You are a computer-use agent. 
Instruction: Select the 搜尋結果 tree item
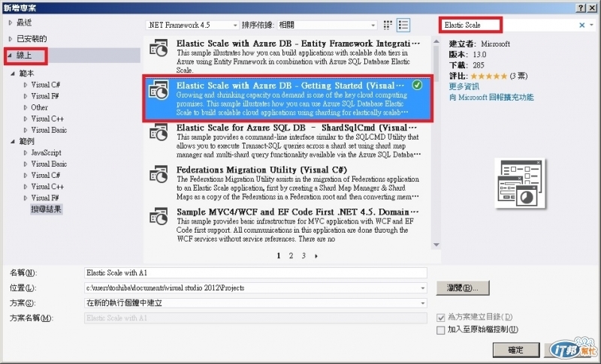click(x=46, y=209)
